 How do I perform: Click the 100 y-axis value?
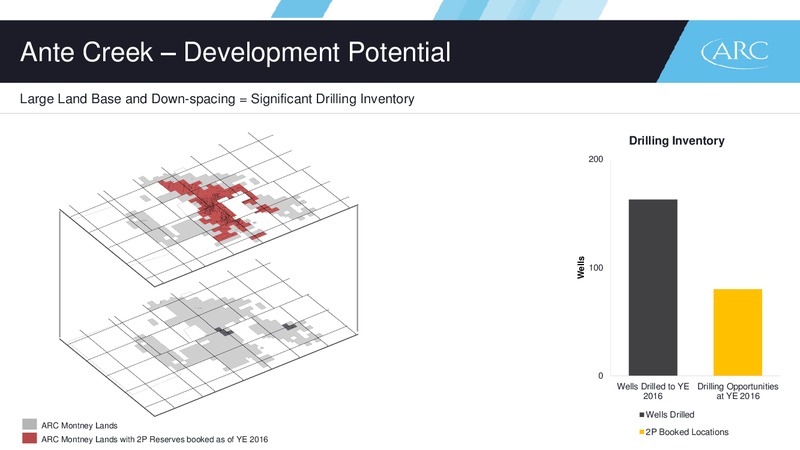click(596, 268)
